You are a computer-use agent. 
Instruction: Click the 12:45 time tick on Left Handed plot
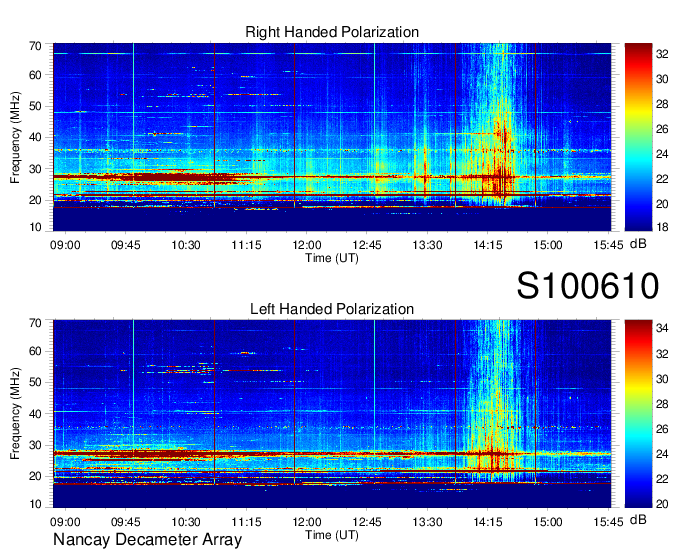367,522
